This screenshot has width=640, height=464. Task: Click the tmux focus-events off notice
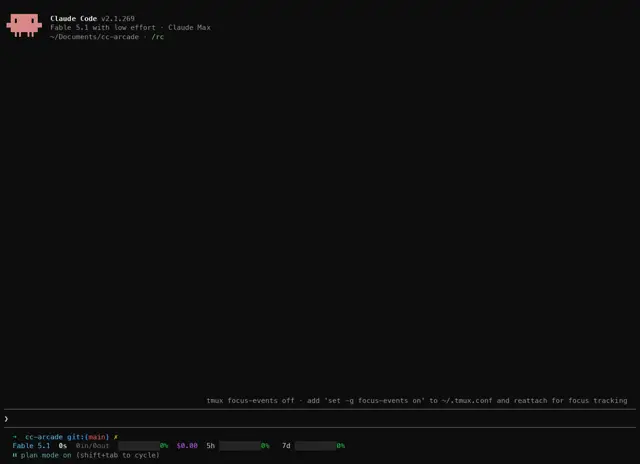(417, 400)
